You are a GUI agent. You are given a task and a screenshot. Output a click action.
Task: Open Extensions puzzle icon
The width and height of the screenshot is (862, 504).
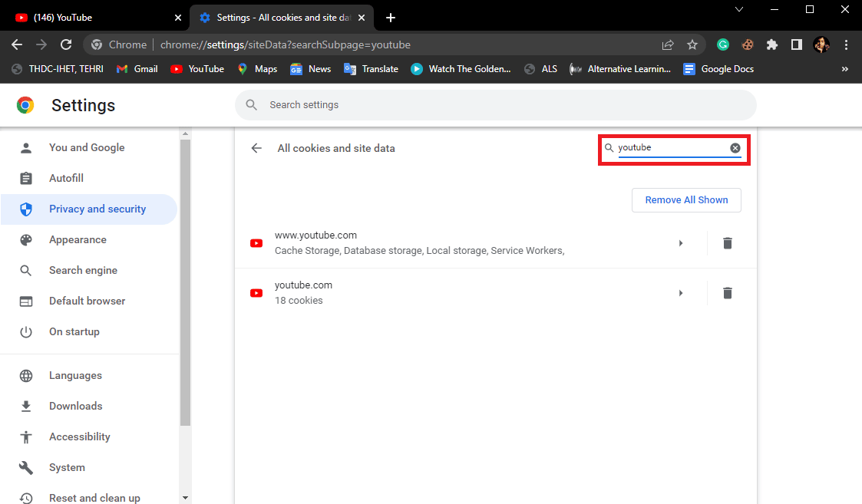(x=772, y=45)
